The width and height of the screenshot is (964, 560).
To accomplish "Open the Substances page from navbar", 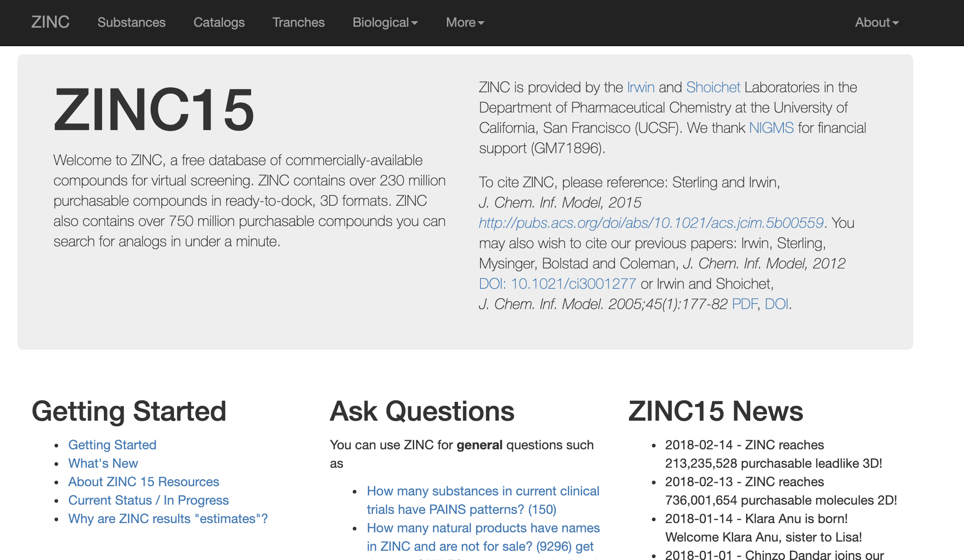I will [131, 22].
